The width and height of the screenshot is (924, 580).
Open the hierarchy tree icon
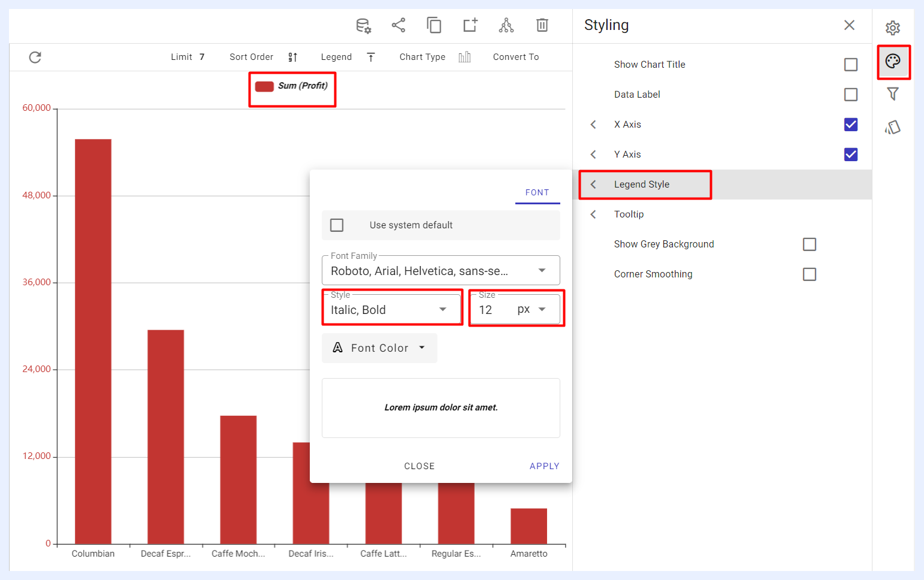[x=506, y=25]
